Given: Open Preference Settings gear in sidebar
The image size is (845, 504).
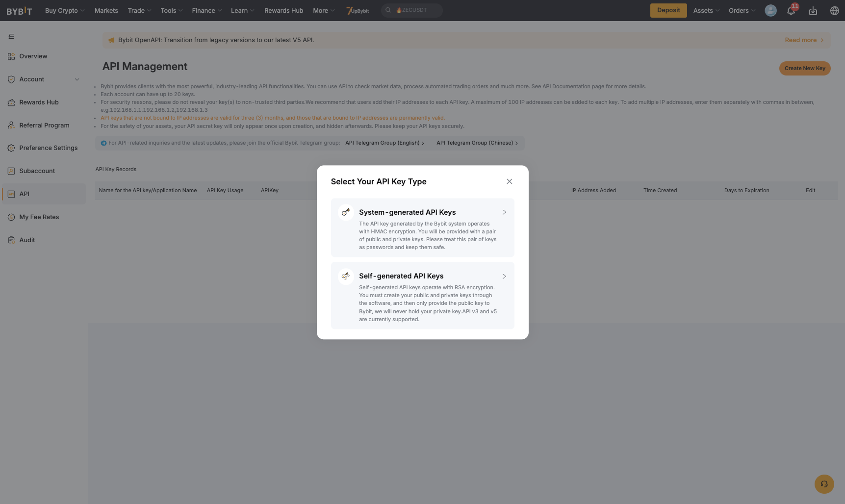Looking at the screenshot, I should pos(11,148).
